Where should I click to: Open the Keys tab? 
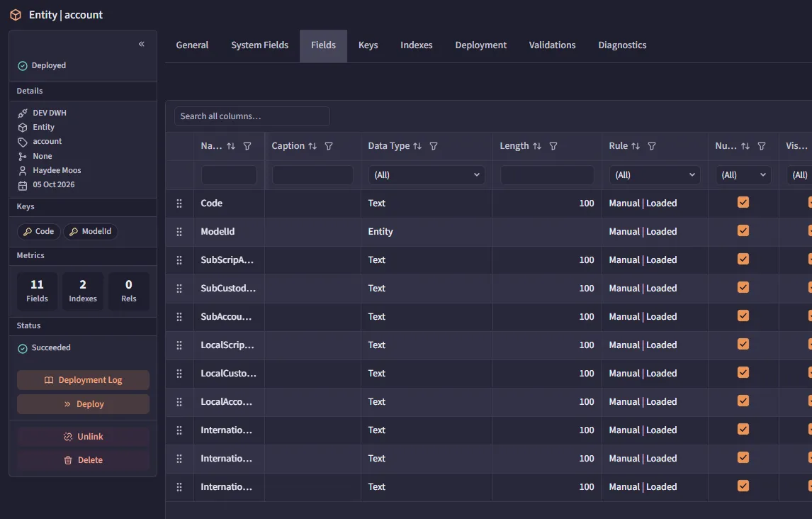[x=368, y=45]
